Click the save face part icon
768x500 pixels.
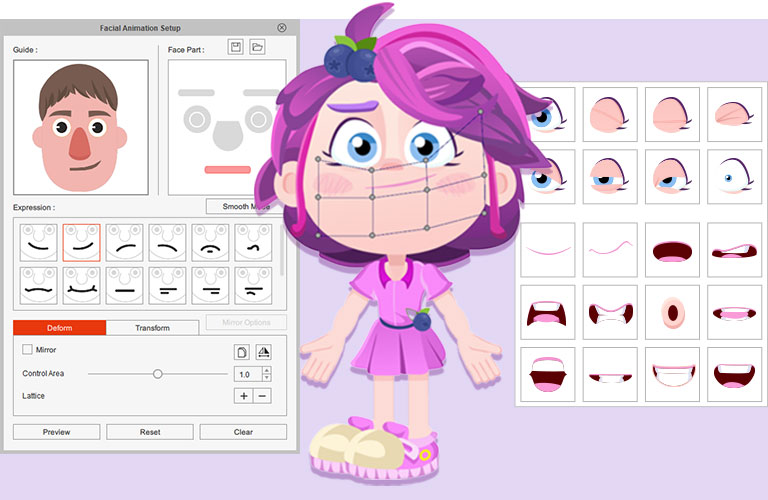tap(236, 47)
